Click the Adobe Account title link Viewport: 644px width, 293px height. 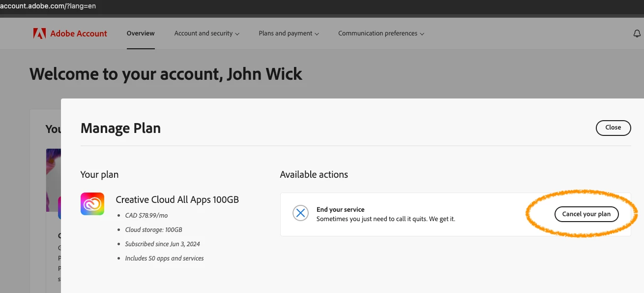79,33
